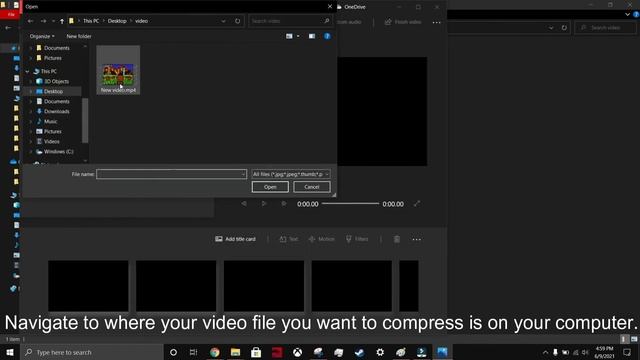Open the file type filter dropdown
The height and width of the screenshot is (360, 640).
[291, 174]
